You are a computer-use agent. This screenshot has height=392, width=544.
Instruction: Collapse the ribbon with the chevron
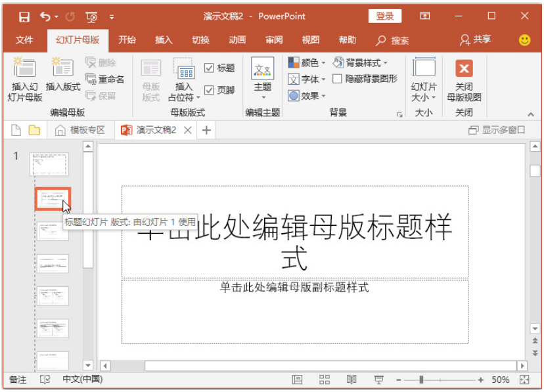pyautogui.click(x=530, y=114)
